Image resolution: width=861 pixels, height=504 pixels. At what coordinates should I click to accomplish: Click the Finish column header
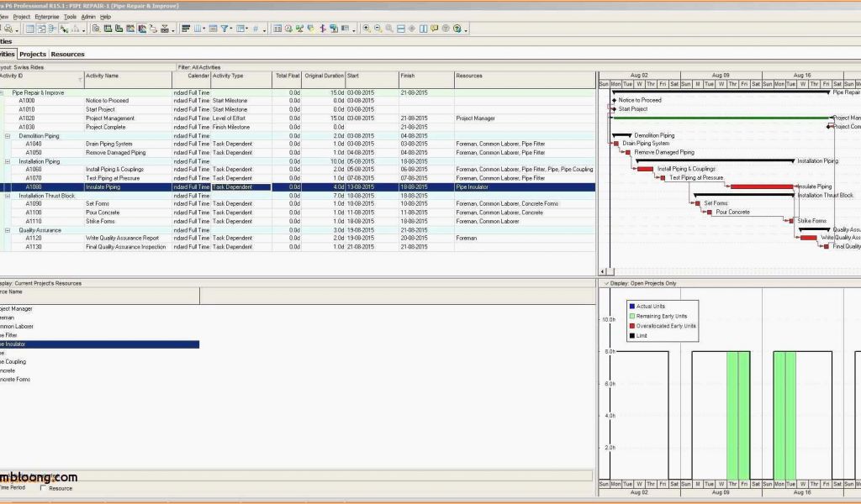tap(426, 80)
